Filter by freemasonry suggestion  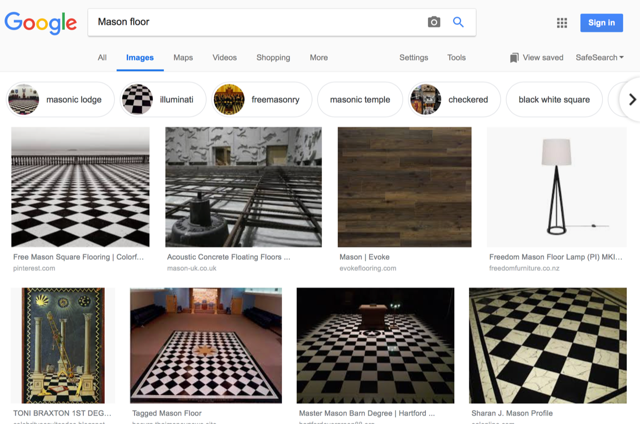(x=262, y=99)
